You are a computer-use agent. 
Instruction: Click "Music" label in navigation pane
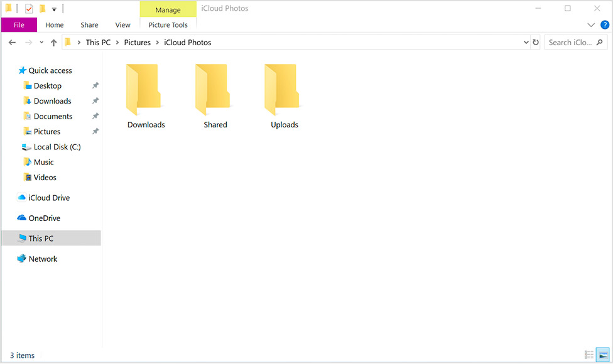click(44, 162)
